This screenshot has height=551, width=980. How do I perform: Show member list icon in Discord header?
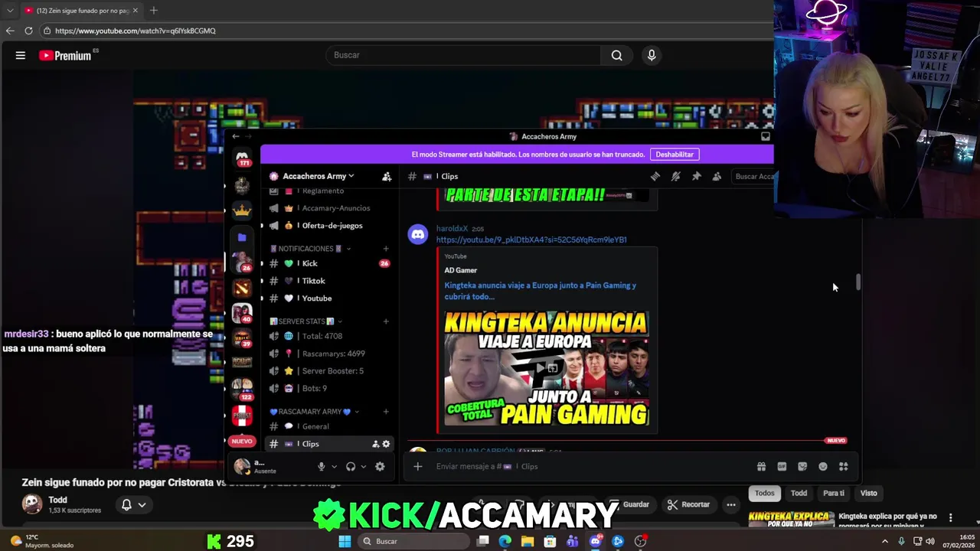tap(717, 176)
